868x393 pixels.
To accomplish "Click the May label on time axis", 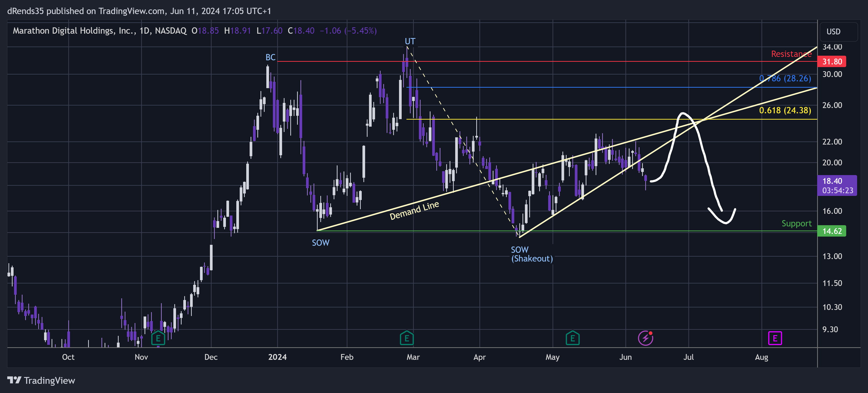I will (x=553, y=357).
